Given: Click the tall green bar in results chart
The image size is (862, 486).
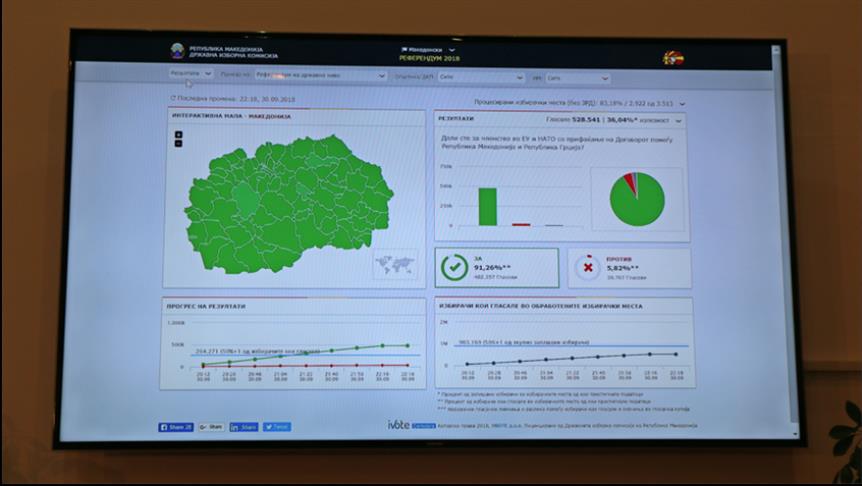Looking at the screenshot, I should click(x=487, y=207).
